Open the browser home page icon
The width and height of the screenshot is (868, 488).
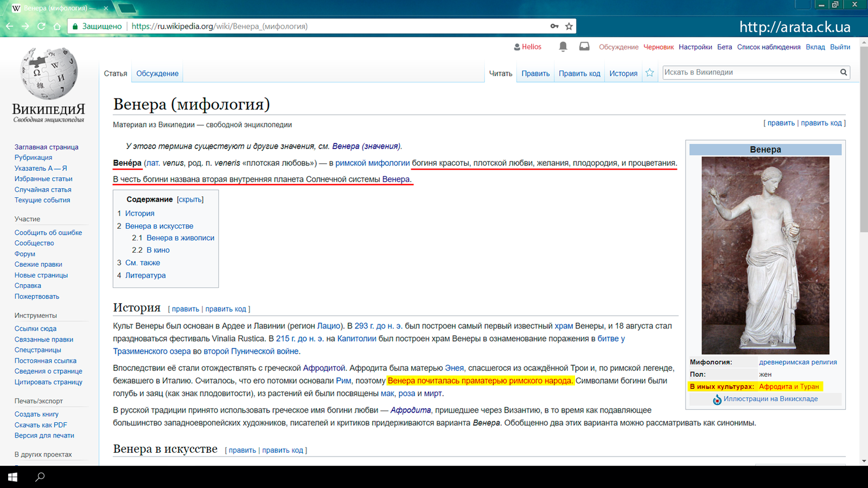pos(57,26)
